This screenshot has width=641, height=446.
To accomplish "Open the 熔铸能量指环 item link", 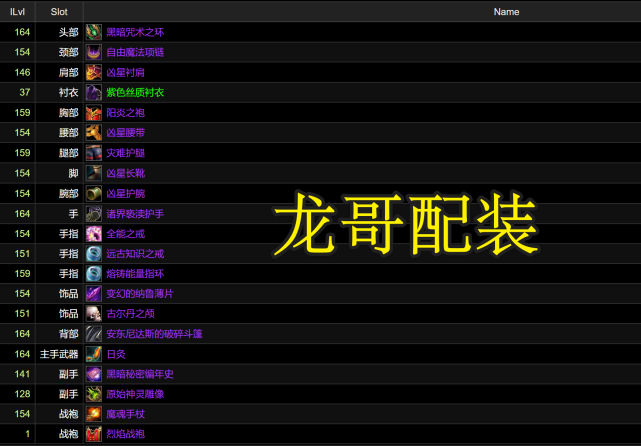I will point(136,273).
